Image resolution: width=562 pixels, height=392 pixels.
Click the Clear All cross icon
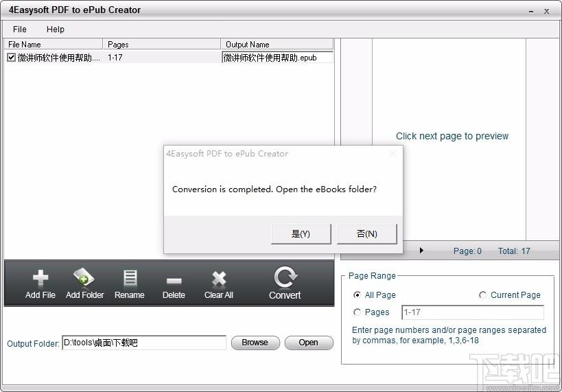[x=219, y=278]
